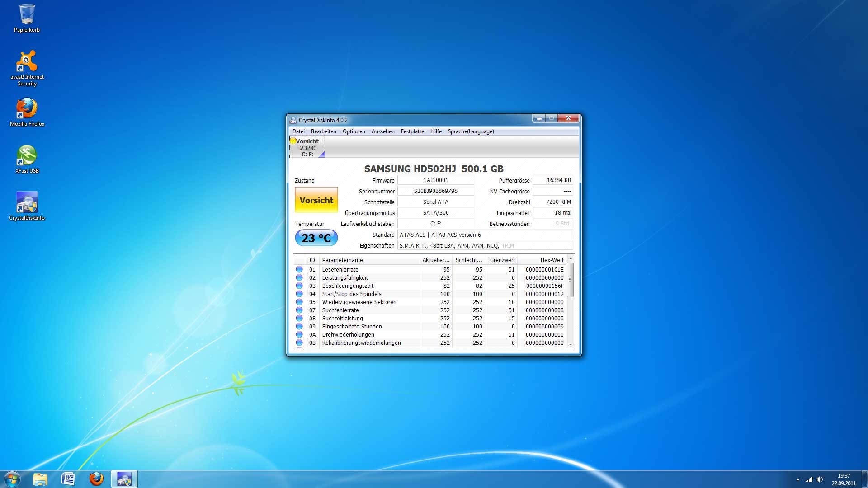The width and height of the screenshot is (868, 488).
Task: Click the Parametername column header
Action: 369,260
